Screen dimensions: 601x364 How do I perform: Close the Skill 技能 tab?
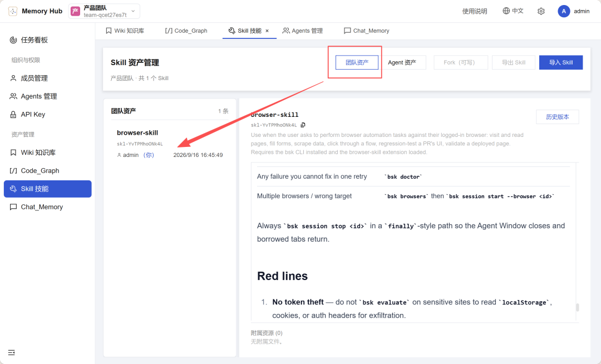[267, 31]
